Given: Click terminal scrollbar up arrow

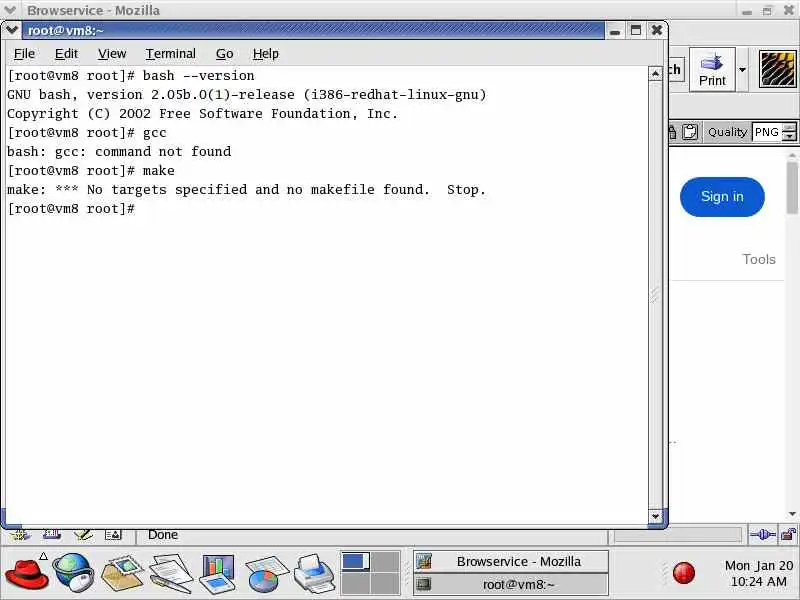Looking at the screenshot, I should (x=655, y=74).
